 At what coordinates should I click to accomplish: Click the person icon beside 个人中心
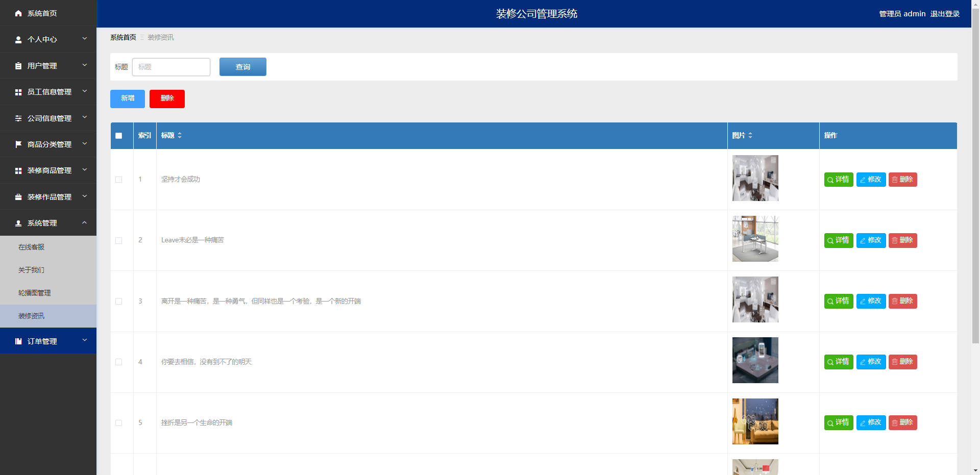coord(18,39)
